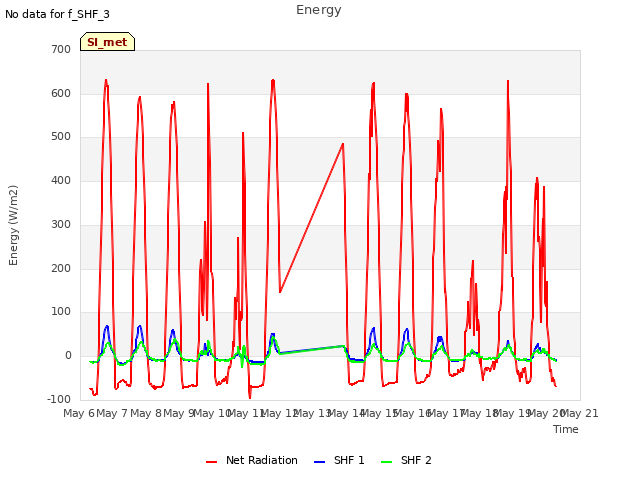
Task: Click the 500 y-axis tick label
Action: pyautogui.click(x=61, y=137)
